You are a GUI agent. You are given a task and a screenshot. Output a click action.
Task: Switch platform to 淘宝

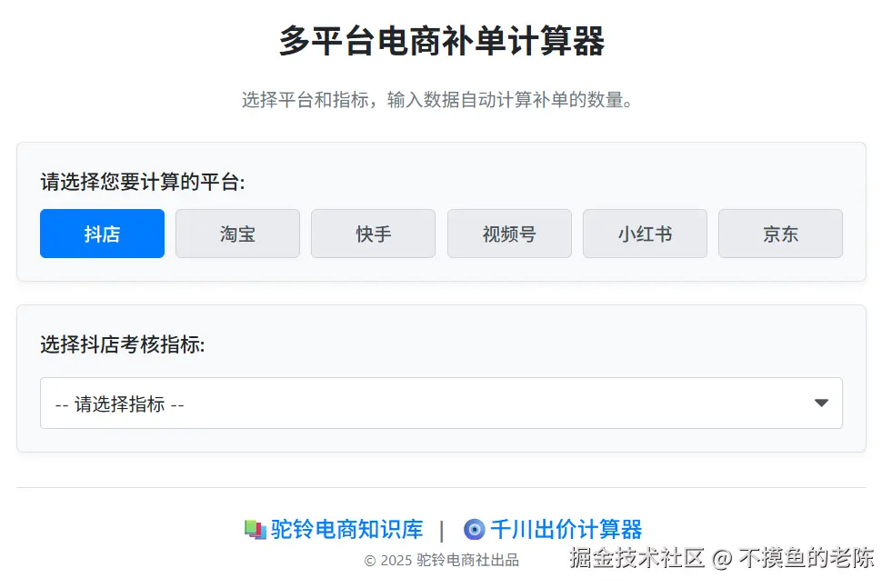[x=238, y=234]
